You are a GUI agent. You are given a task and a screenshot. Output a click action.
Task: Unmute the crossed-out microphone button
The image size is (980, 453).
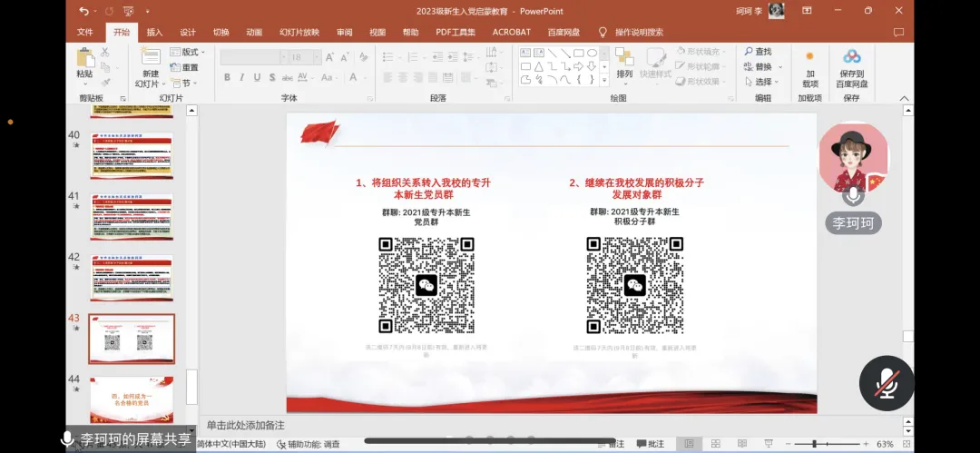886,385
